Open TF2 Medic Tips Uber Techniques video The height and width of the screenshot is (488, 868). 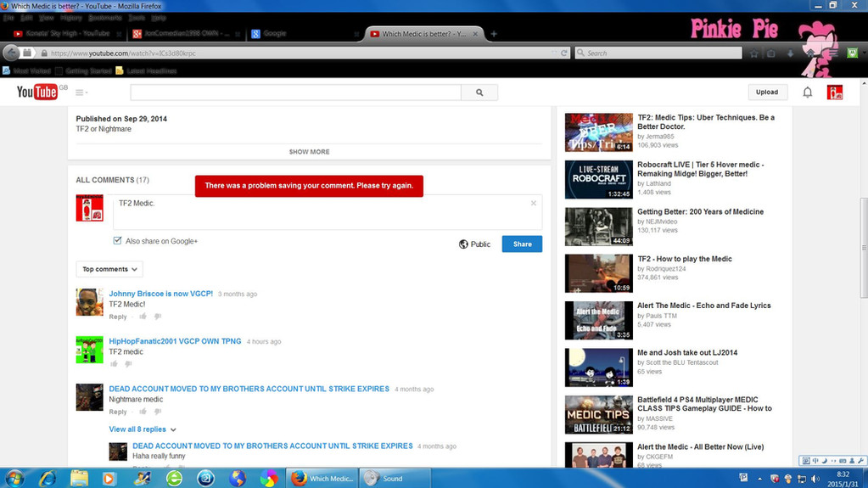[x=706, y=122]
